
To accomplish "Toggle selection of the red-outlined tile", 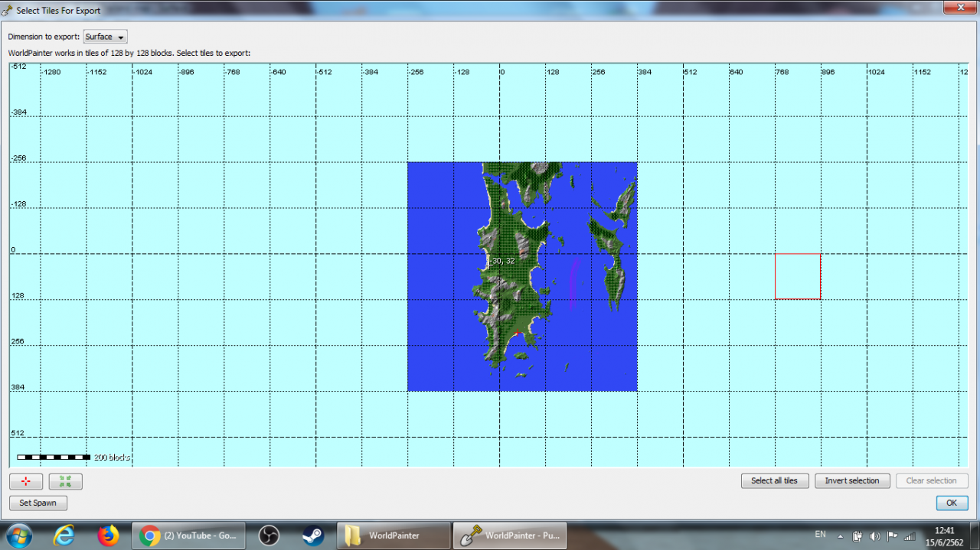I will click(798, 276).
